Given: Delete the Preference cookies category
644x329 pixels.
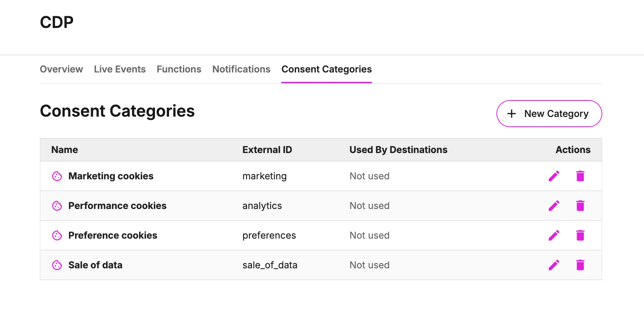Looking at the screenshot, I should [580, 235].
